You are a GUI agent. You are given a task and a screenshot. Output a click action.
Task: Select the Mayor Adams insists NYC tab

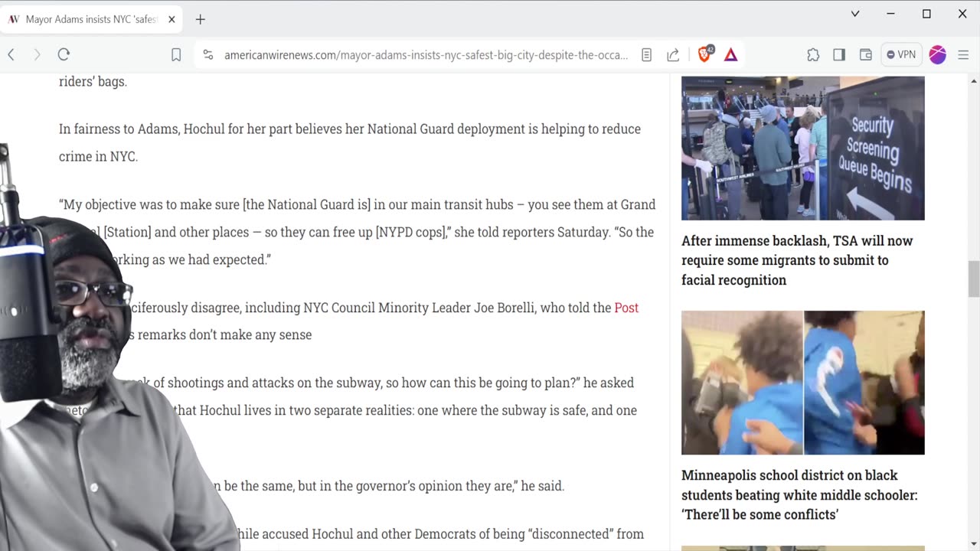[x=91, y=19]
